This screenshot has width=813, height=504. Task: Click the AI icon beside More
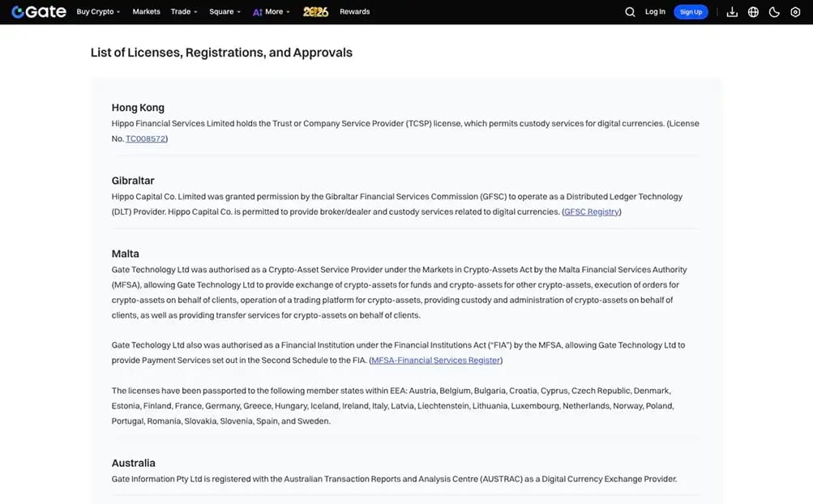tap(257, 12)
